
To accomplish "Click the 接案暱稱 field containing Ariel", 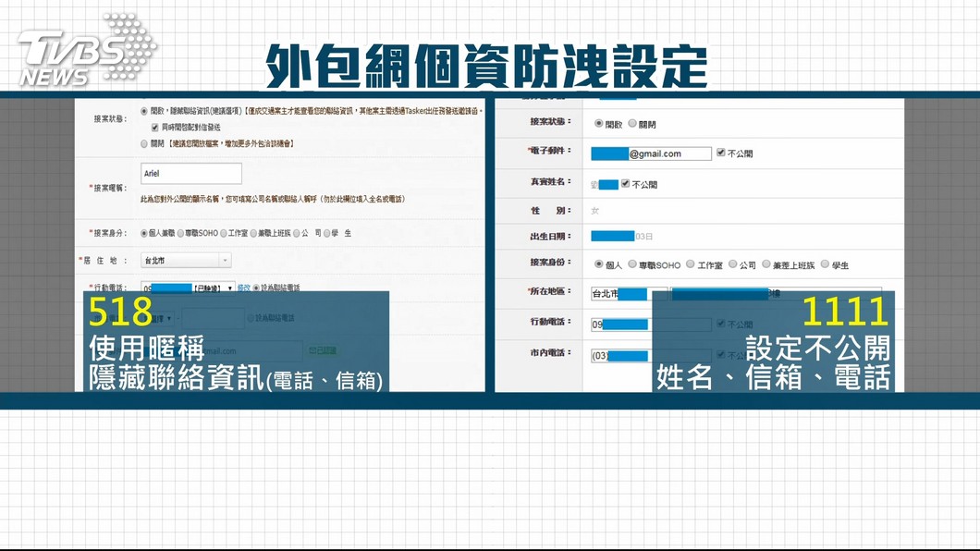I will (x=191, y=173).
